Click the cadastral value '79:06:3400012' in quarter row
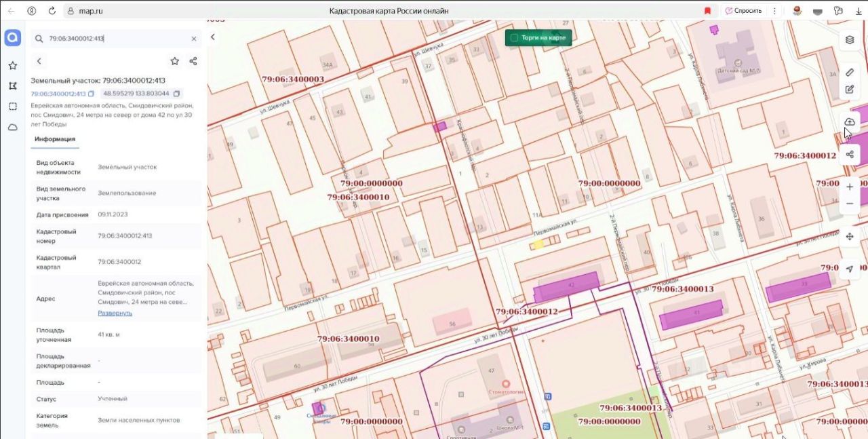The image size is (868, 439). tap(119, 262)
